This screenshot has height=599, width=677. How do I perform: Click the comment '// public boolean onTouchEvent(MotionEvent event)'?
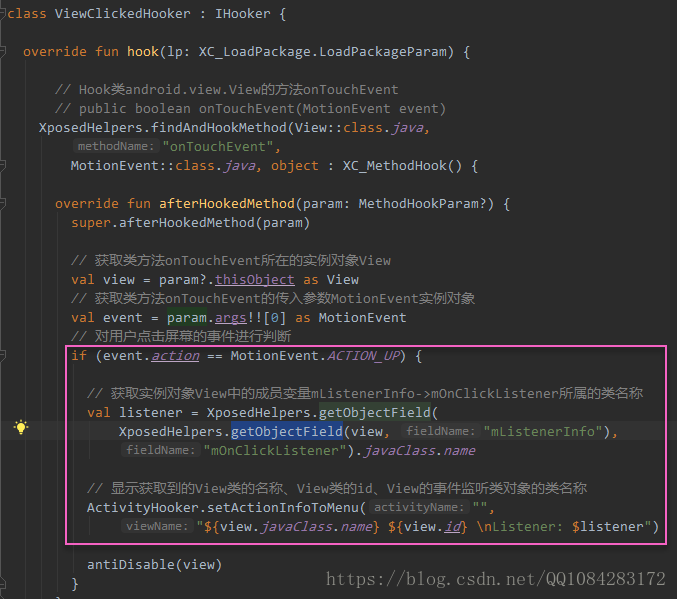tap(250, 109)
